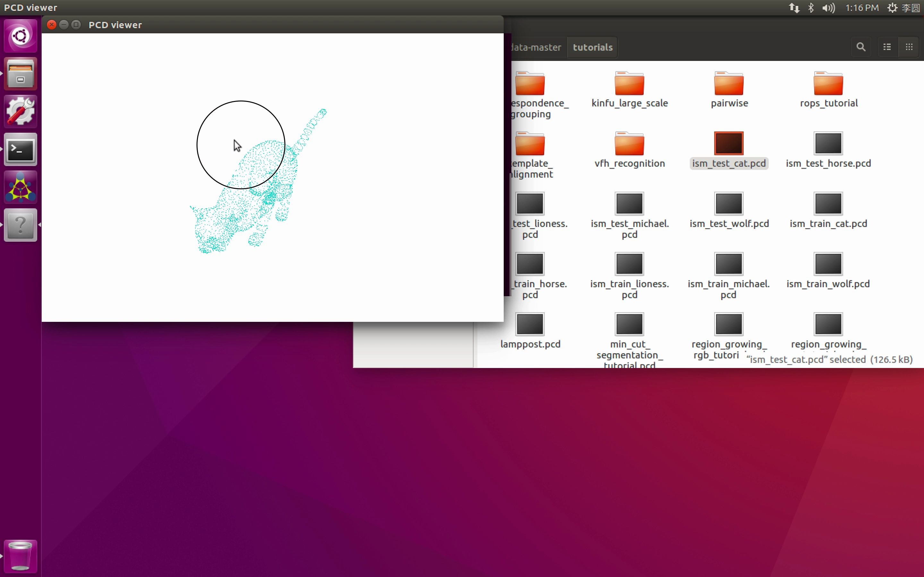Click the tutorials breadcrumb tab
The width and height of the screenshot is (924, 577).
click(x=592, y=47)
